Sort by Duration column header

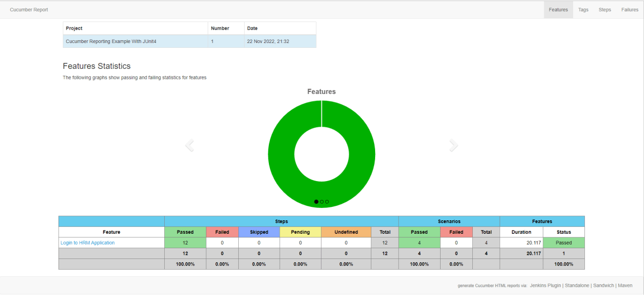[521, 232]
